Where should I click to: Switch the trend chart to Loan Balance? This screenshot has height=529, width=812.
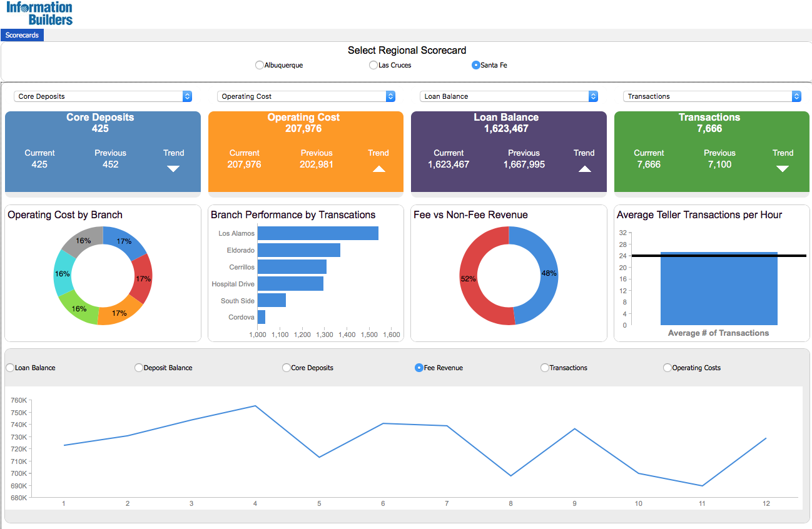pos(10,368)
